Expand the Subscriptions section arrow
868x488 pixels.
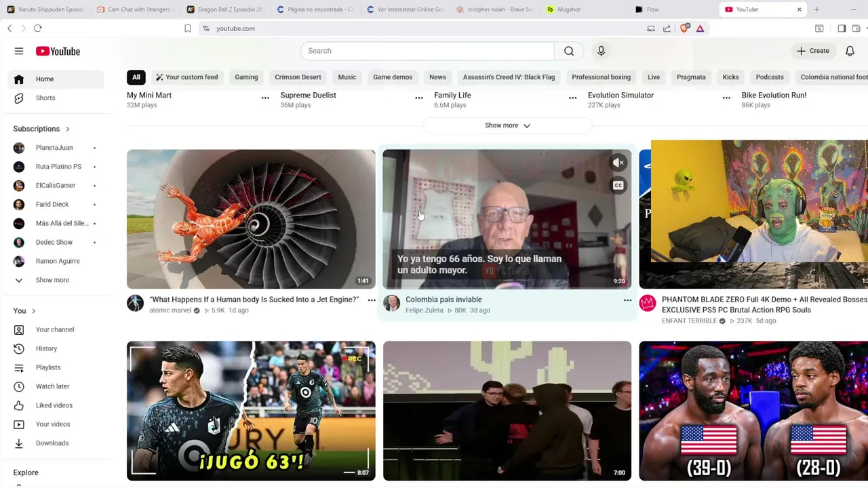(x=67, y=129)
